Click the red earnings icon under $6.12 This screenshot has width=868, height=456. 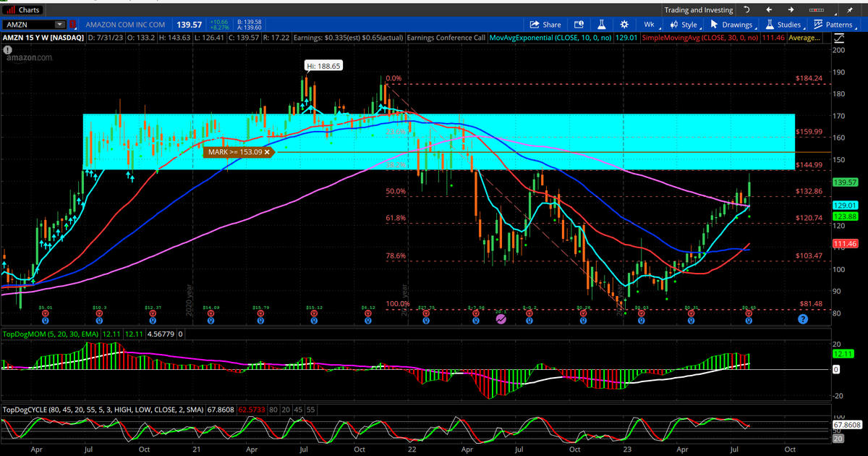[367, 313]
